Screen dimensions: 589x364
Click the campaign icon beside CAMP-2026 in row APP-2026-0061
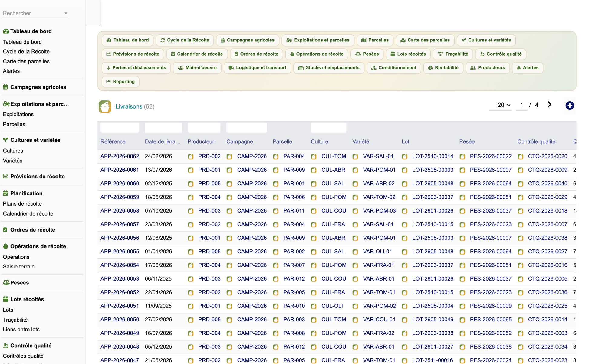pos(229,170)
